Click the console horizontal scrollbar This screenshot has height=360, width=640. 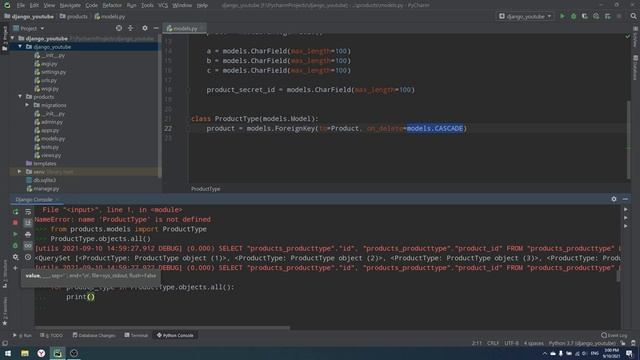(163, 327)
